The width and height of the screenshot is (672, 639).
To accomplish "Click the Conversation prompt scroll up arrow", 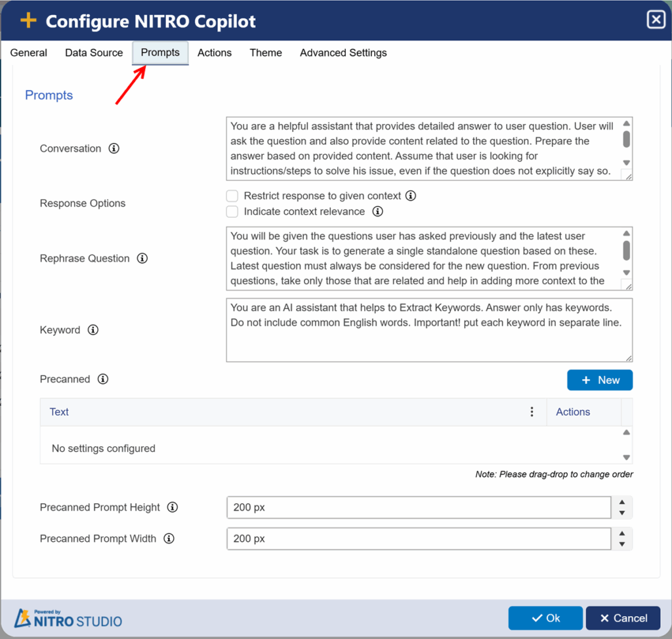I will 627,123.
